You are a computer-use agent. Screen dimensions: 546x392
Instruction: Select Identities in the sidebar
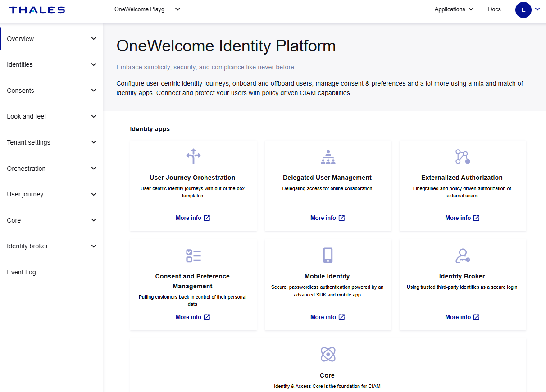click(x=20, y=64)
